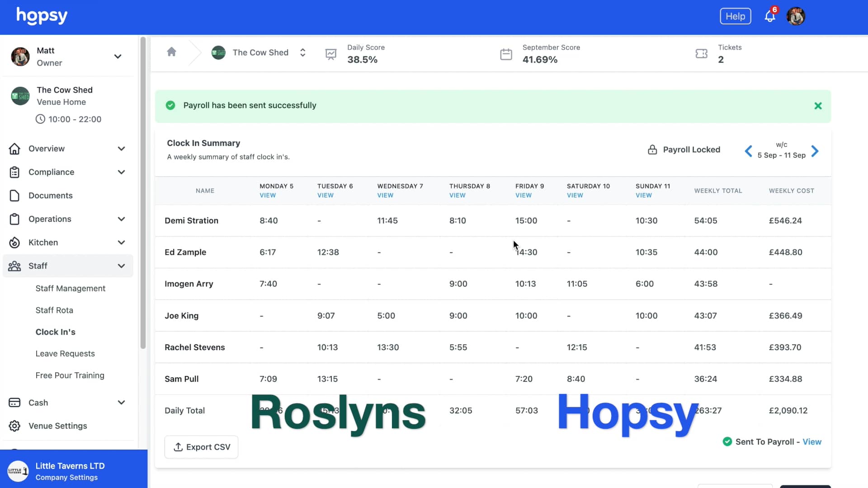Open the Kitchen section icon

(14, 243)
